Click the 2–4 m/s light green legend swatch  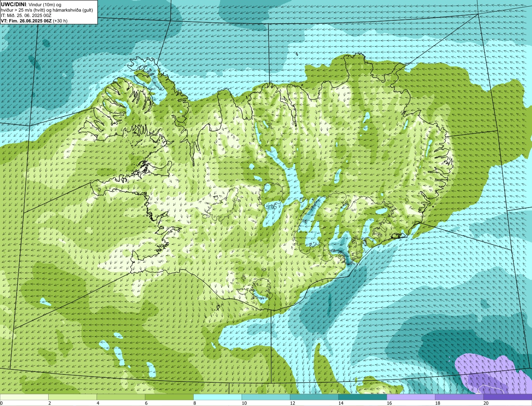tap(73, 397)
